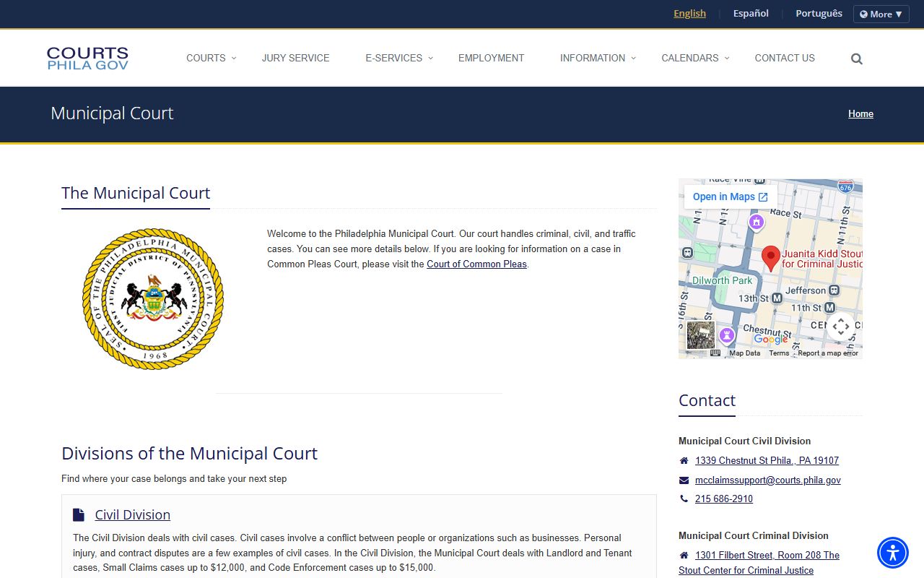The height and width of the screenshot is (578, 924).
Task: Open the accessibility widget button
Action: [x=893, y=553]
